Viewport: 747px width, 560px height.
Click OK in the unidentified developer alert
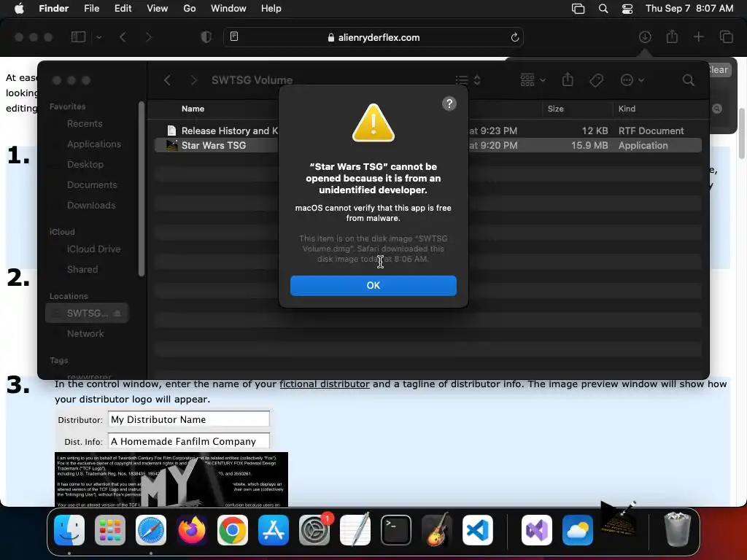373,285
